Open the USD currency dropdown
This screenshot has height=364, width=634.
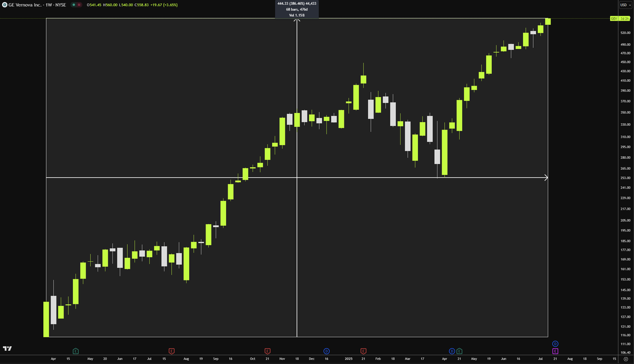click(x=624, y=4)
